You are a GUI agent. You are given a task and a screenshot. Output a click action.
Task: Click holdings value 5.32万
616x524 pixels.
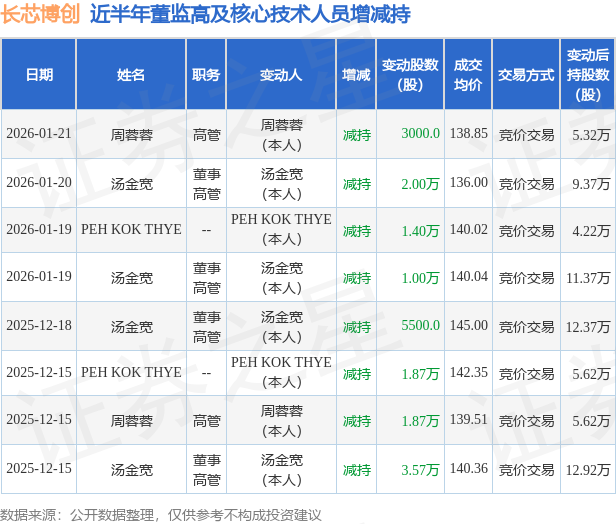(591, 135)
